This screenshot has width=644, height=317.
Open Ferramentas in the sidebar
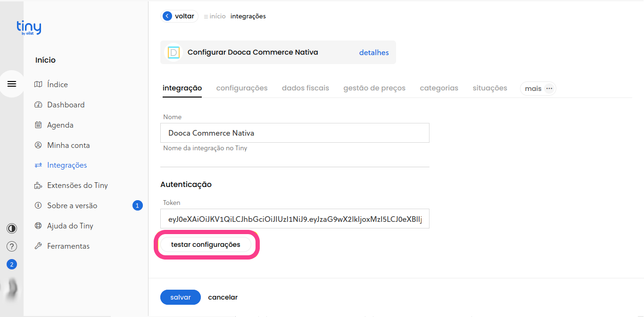(x=68, y=246)
